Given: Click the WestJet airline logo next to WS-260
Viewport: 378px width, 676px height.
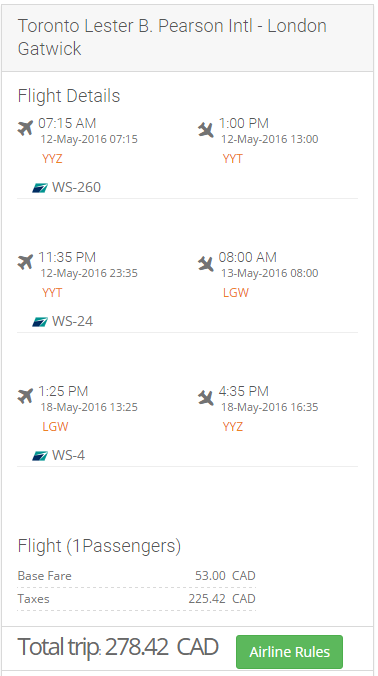Looking at the screenshot, I should pos(40,188).
